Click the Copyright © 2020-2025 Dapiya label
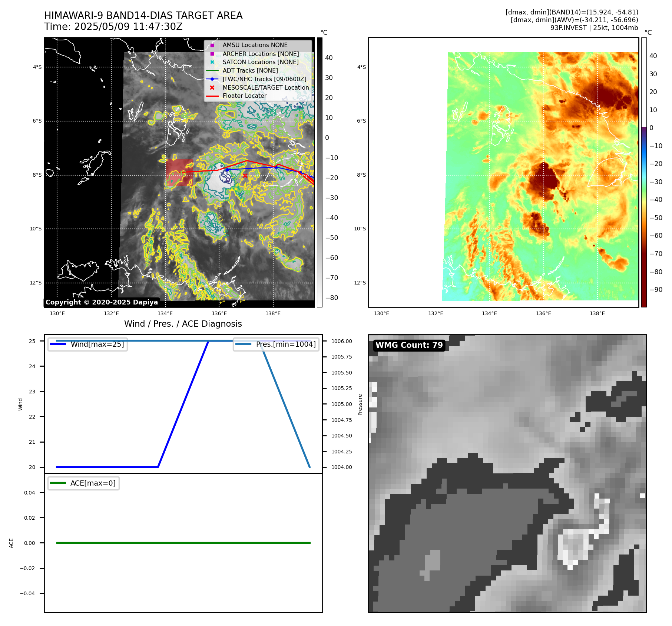The image size is (672, 626). point(102,302)
